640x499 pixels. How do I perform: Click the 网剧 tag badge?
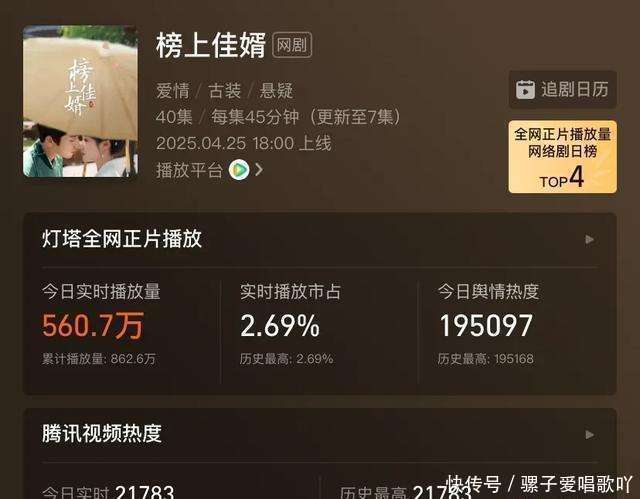(292, 45)
